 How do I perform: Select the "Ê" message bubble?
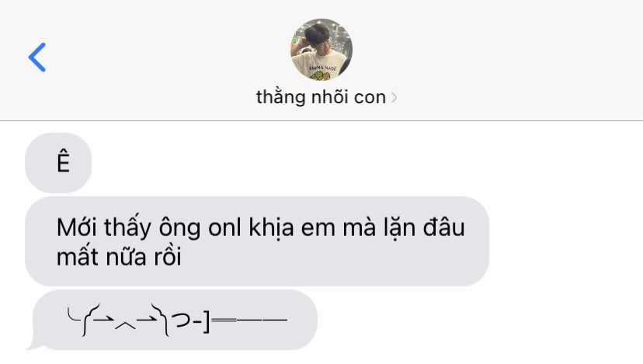click(x=58, y=163)
